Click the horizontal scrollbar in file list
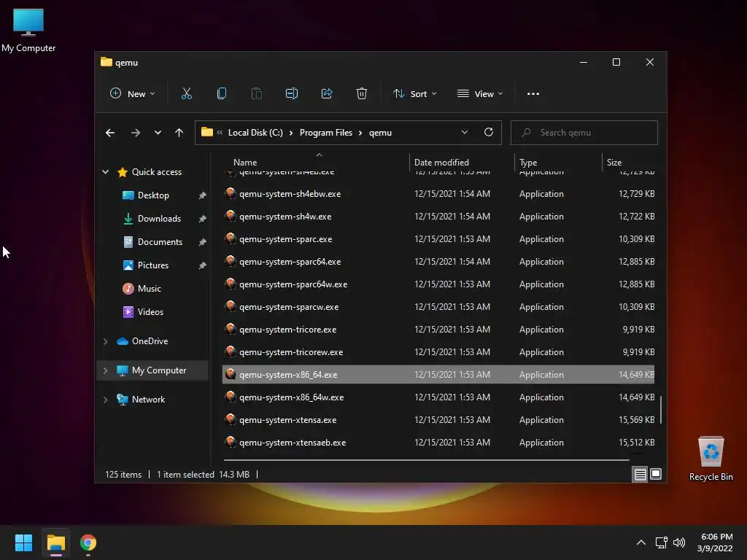747x560 pixels. 426,460
